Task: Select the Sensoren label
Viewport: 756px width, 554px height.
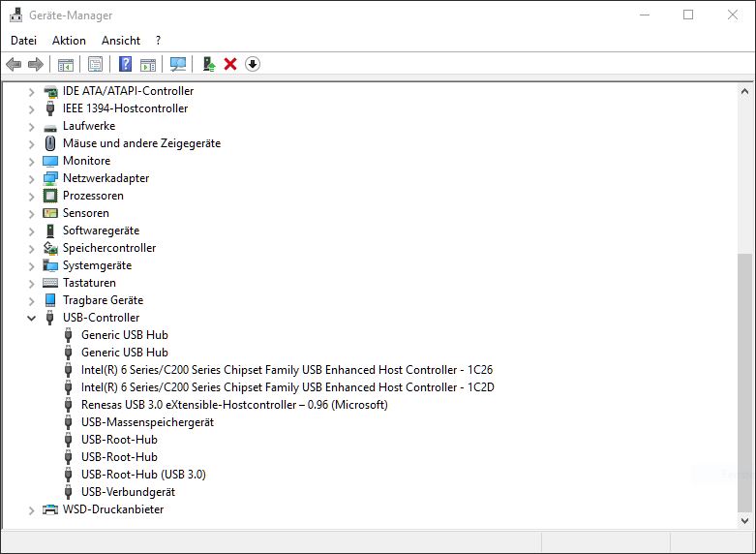Action: coord(86,213)
